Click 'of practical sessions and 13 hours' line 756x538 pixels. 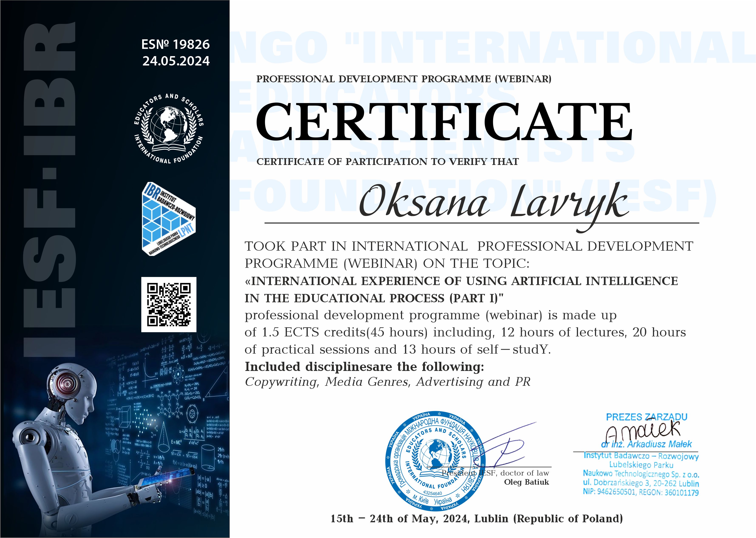tap(398, 349)
